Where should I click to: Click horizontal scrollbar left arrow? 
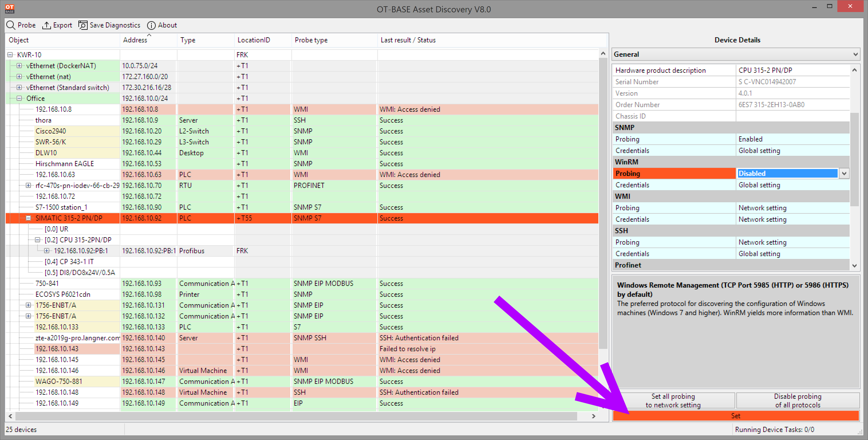tap(10, 417)
